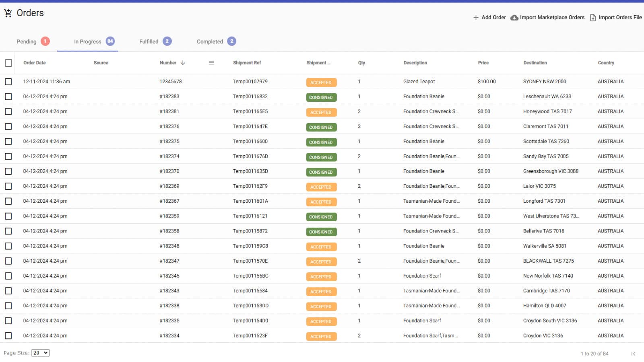Open the Number column hamburger menu icon
This screenshot has width=644, height=362.
coord(211,63)
